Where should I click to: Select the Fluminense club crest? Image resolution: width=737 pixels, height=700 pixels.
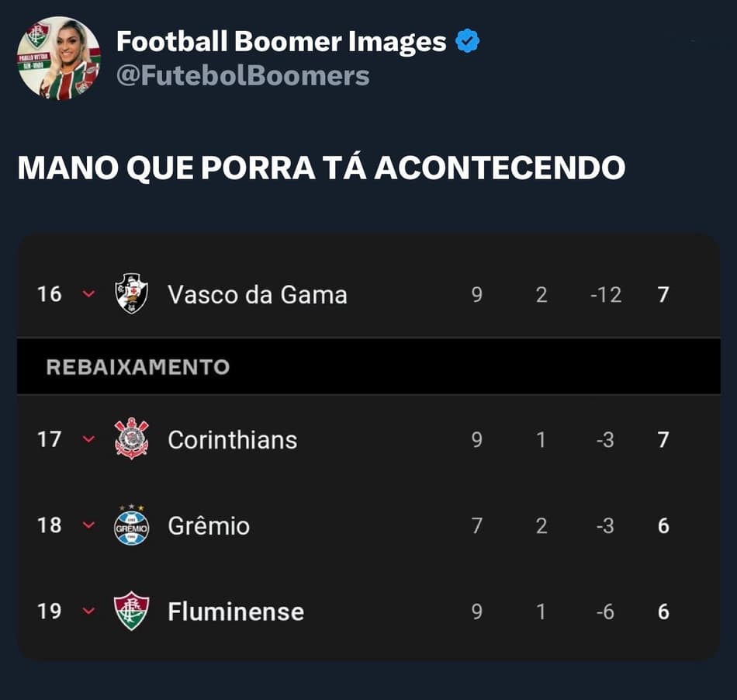[x=132, y=612]
